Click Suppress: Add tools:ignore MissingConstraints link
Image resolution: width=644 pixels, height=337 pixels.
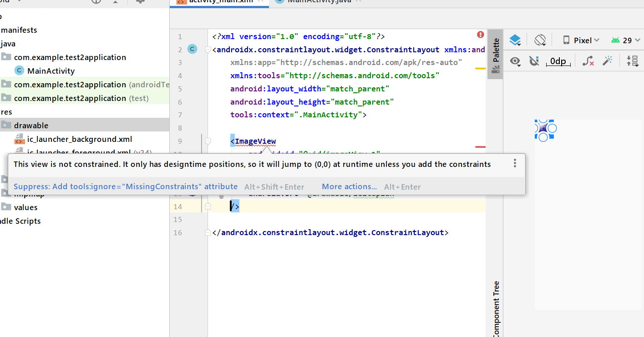[126, 186]
